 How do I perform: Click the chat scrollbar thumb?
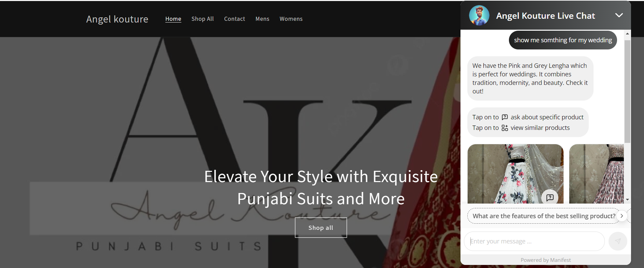coord(627,91)
